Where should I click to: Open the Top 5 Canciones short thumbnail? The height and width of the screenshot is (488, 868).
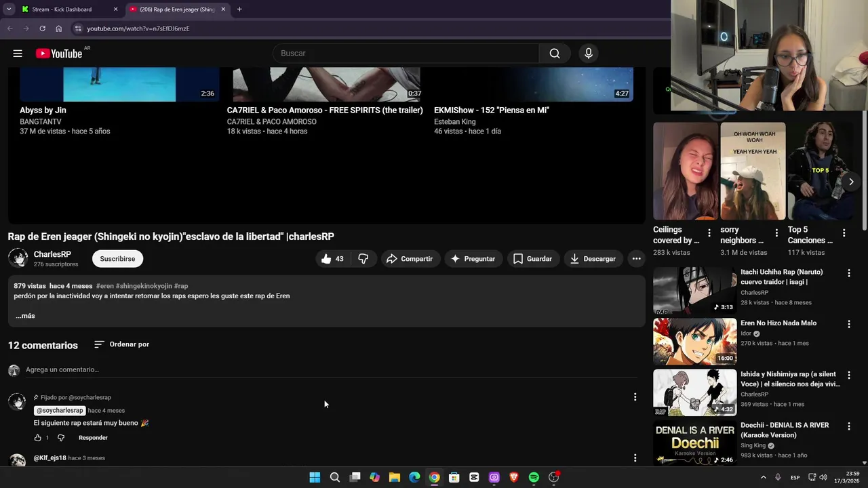click(821, 171)
